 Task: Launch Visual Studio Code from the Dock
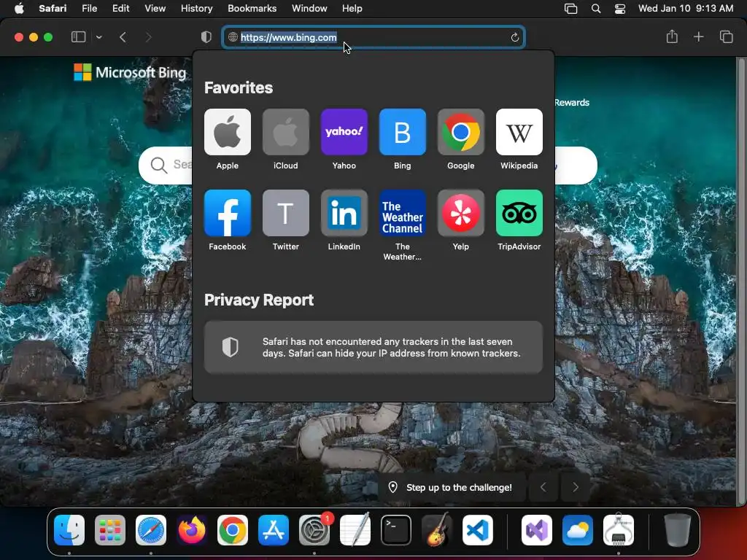[478, 530]
